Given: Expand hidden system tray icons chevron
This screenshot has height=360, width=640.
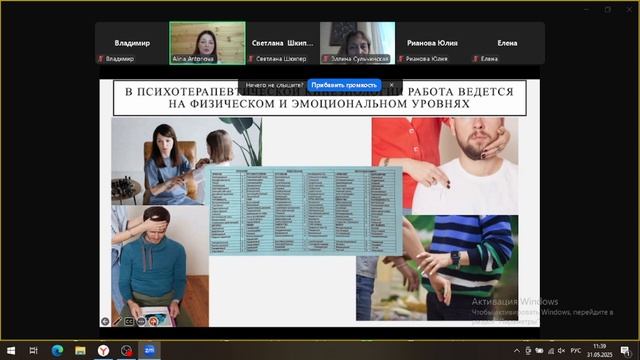Looking at the screenshot, I should 516,351.
